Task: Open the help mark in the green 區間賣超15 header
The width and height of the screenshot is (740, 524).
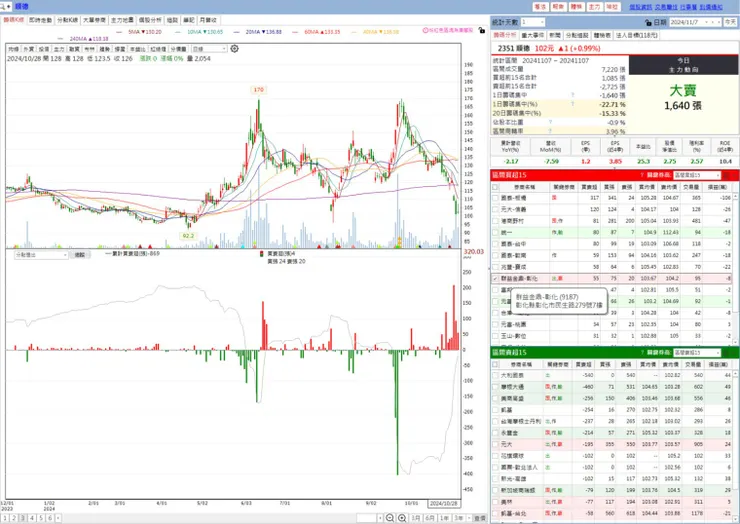Action: [642, 353]
